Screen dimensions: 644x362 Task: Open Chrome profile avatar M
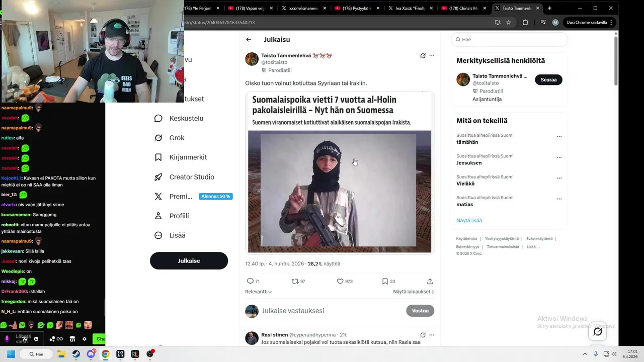(555, 22)
